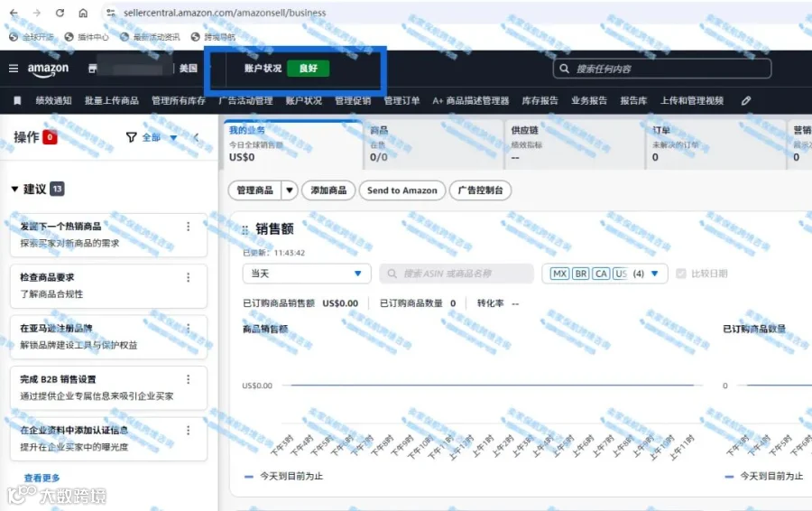Click the Amazon logo

48,70
